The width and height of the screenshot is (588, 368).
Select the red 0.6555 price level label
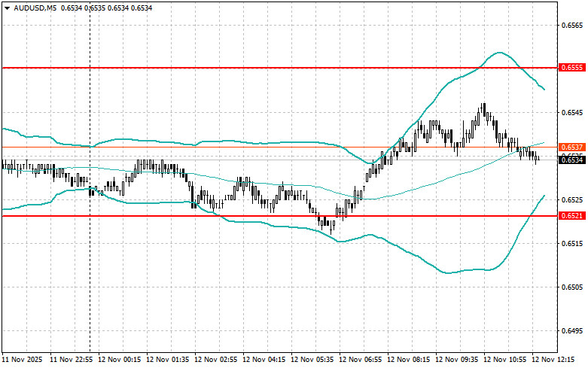pyautogui.click(x=572, y=68)
